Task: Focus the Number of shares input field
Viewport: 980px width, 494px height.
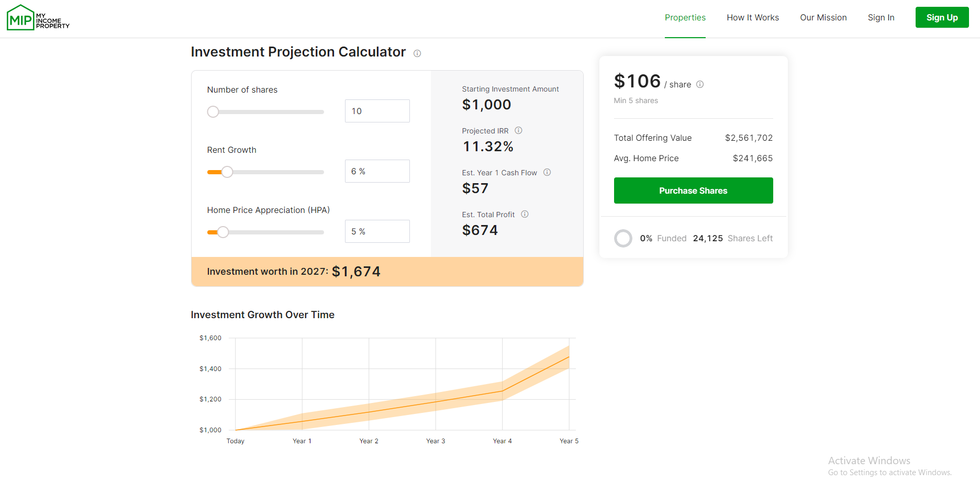Action: click(x=377, y=111)
